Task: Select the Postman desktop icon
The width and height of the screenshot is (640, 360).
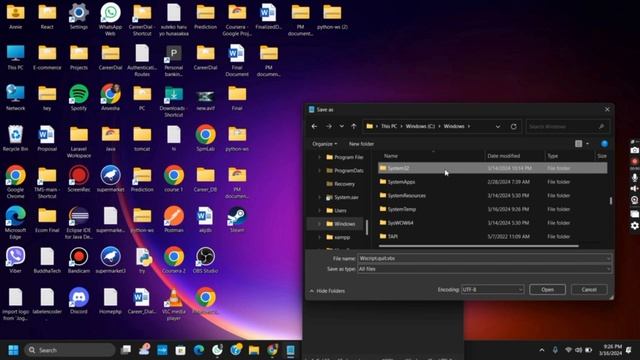Action: pyautogui.click(x=174, y=220)
